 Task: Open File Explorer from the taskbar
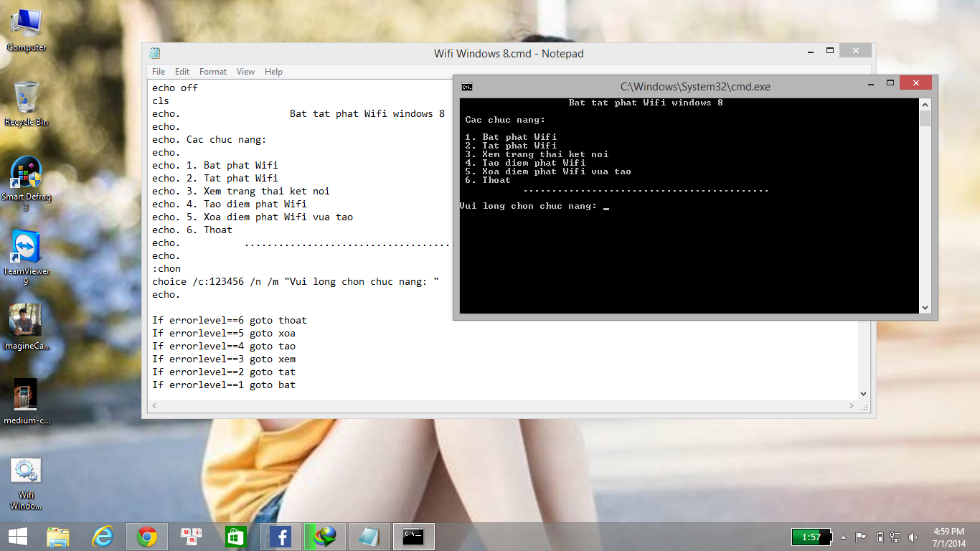coord(58,537)
